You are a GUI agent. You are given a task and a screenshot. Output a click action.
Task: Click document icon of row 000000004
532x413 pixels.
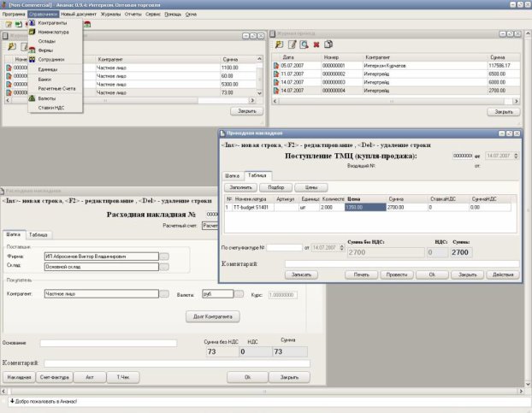[276, 91]
